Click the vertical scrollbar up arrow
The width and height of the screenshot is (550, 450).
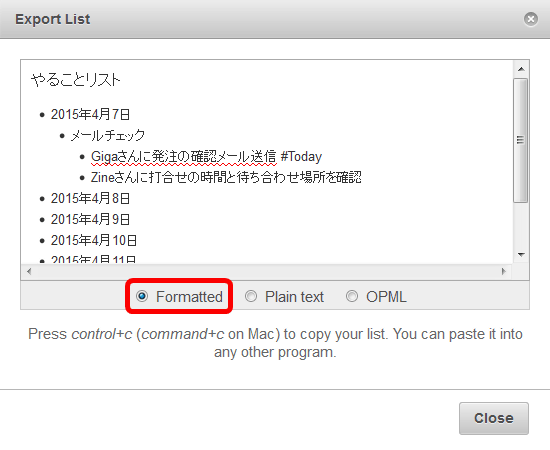click(x=521, y=69)
